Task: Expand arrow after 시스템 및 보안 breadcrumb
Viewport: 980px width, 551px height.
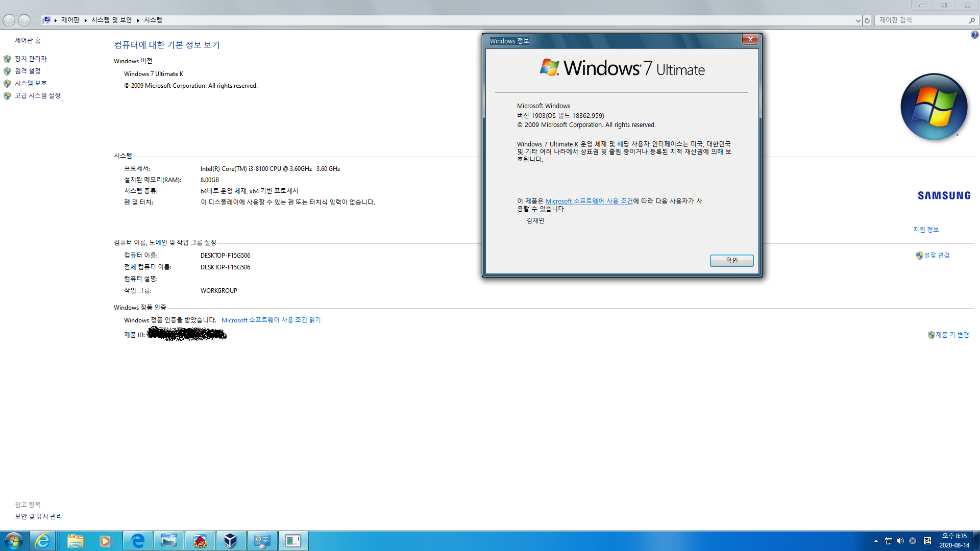Action: pyautogui.click(x=138, y=20)
